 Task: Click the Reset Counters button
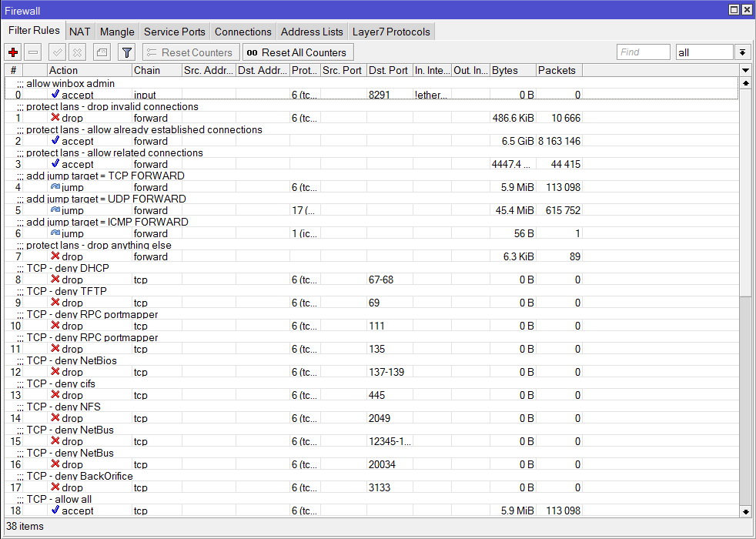[x=191, y=52]
